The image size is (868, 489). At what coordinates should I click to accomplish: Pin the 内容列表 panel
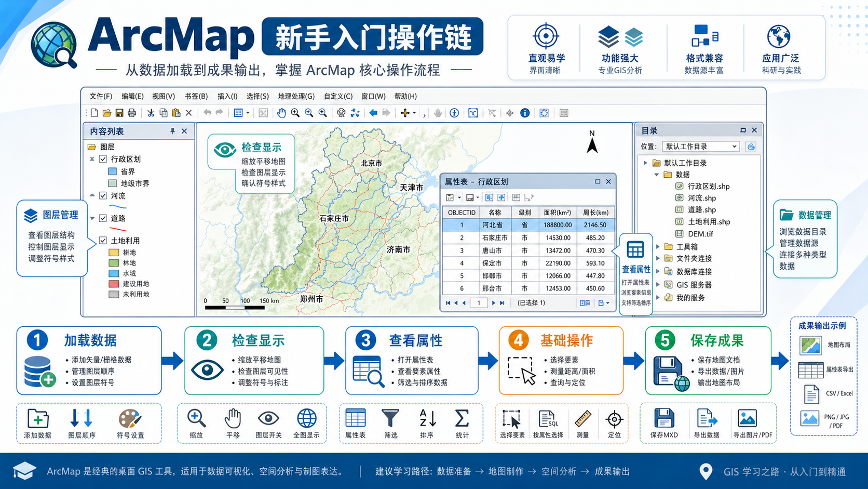pyautogui.click(x=172, y=131)
